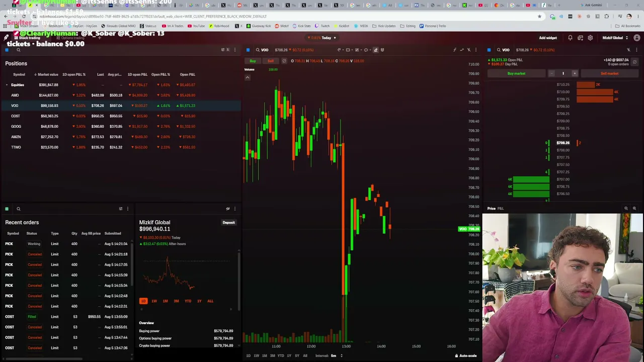Click the chart's Sell button
This screenshot has width=644, height=362.
tap(271, 61)
